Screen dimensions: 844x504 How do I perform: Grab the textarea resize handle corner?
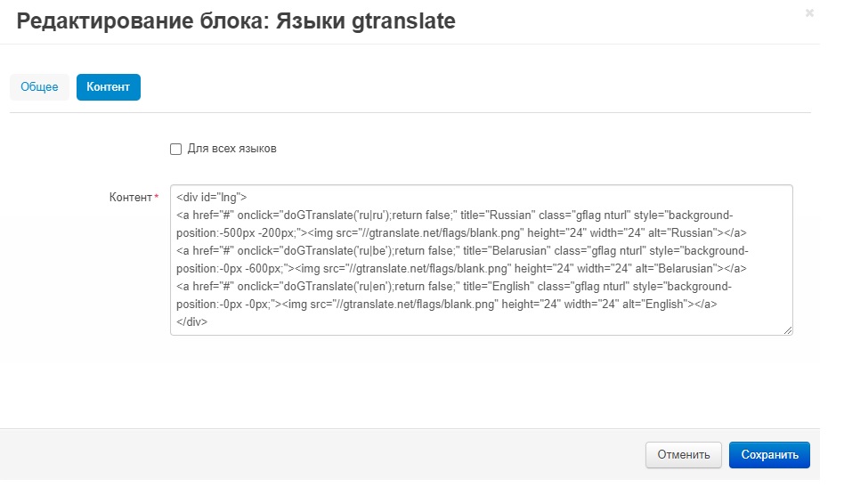(788, 330)
